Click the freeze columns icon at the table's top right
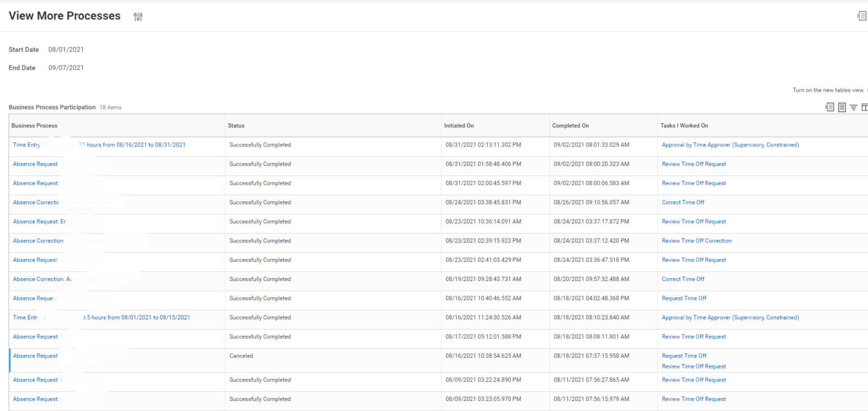868x411 pixels. point(865,107)
